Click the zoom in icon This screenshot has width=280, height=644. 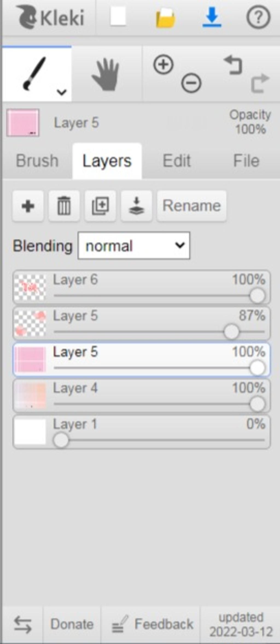click(163, 65)
